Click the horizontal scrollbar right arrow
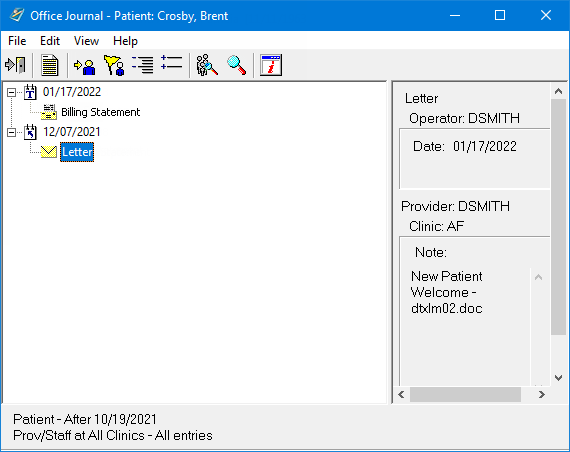This screenshot has width=570, height=452. pos(542,395)
